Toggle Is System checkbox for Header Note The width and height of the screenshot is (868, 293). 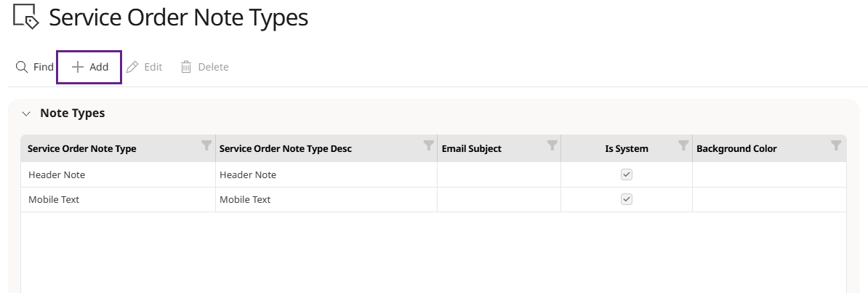click(626, 174)
